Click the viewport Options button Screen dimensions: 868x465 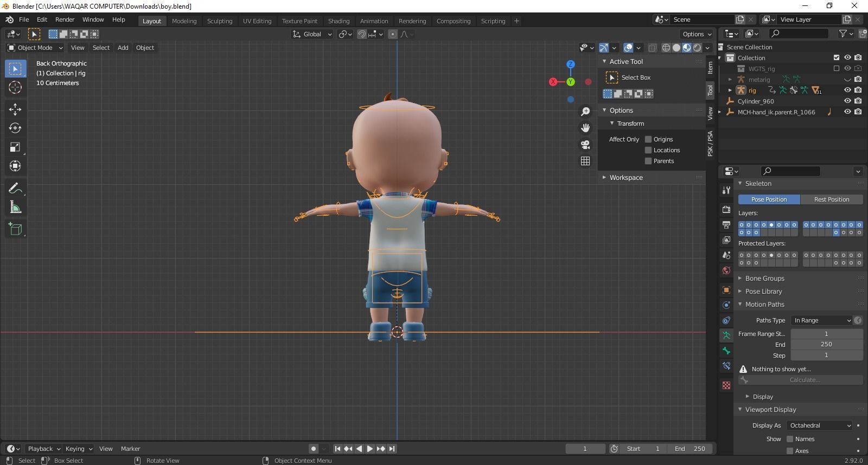coord(697,34)
